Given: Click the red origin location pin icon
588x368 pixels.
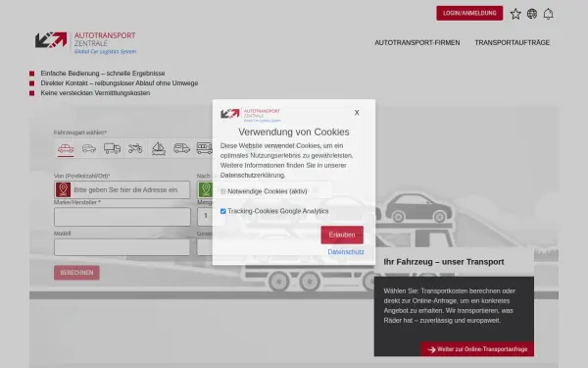Looking at the screenshot, I should (x=63, y=190).
